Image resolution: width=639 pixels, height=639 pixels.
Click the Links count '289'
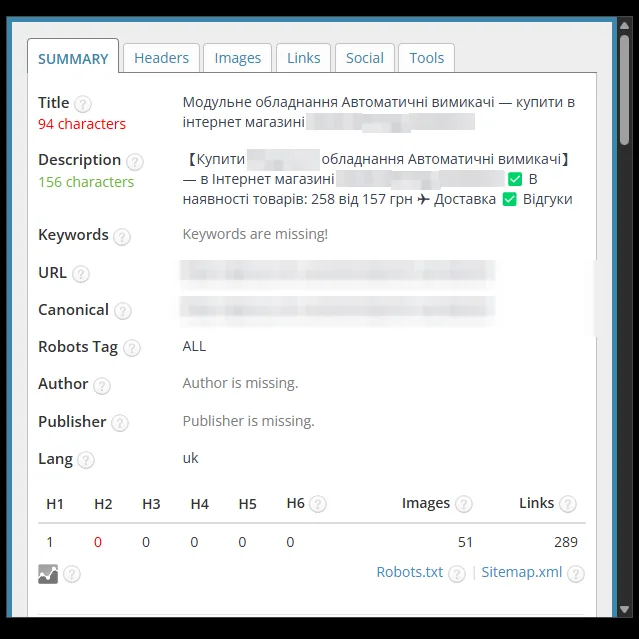tap(566, 542)
